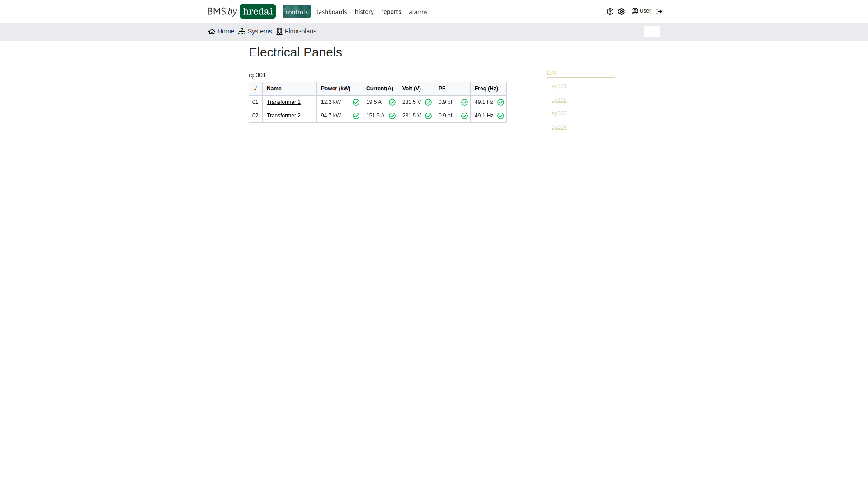
Task: Open the ep303 panel link
Action: point(559,113)
